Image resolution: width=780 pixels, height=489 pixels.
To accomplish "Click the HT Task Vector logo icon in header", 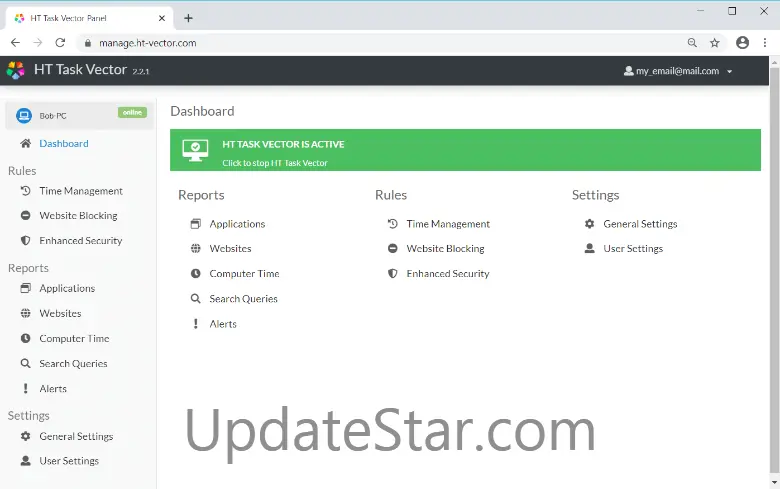I will 15,71.
